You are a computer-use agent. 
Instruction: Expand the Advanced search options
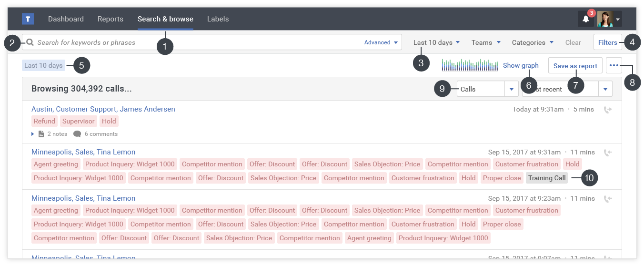381,42
